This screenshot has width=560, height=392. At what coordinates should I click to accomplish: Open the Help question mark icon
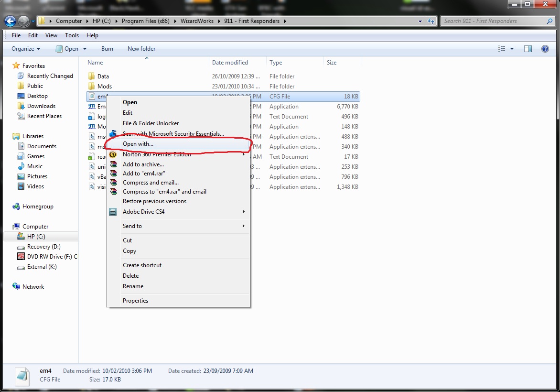click(x=545, y=49)
